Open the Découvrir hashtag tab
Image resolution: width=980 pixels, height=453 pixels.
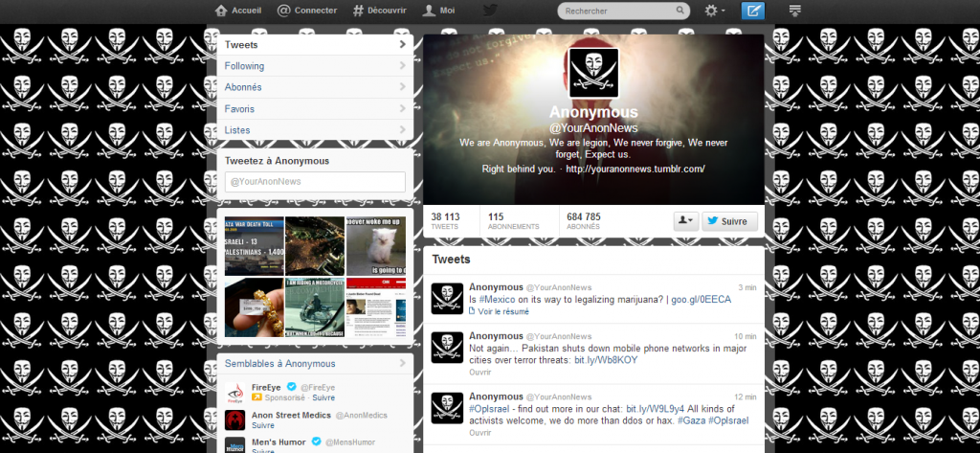point(379,11)
